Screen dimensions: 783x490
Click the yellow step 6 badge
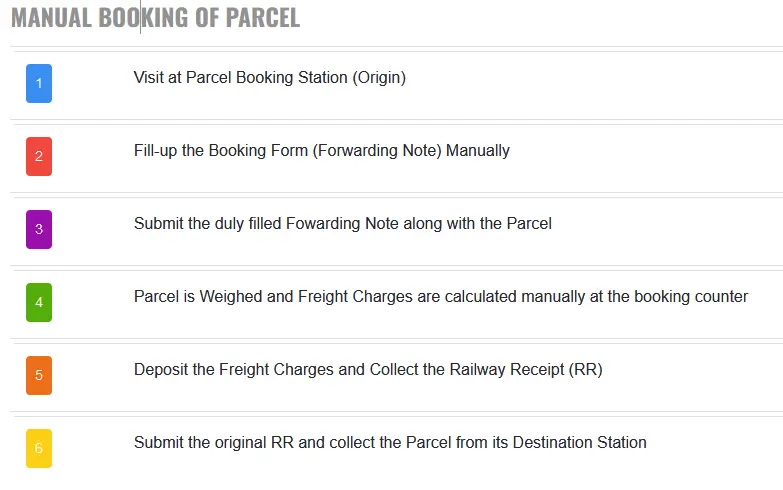coord(39,448)
